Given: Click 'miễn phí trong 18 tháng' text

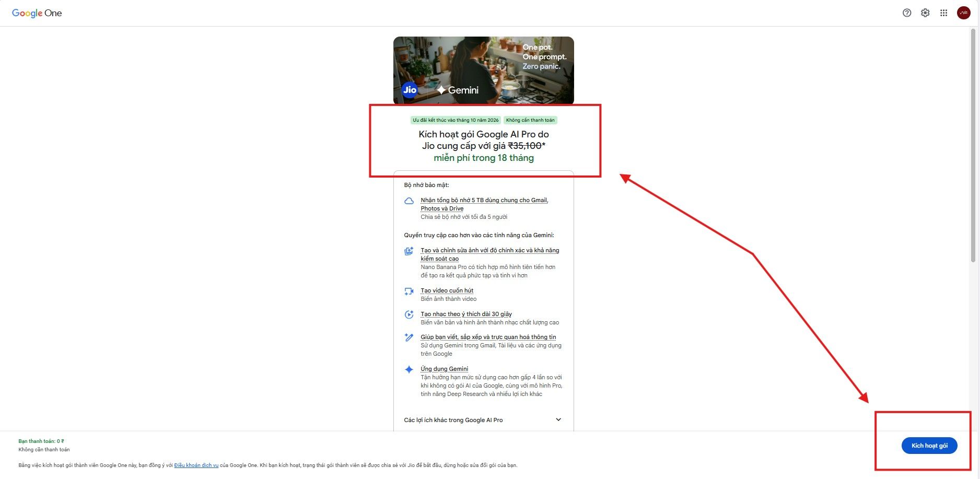Looking at the screenshot, I should tap(484, 158).
